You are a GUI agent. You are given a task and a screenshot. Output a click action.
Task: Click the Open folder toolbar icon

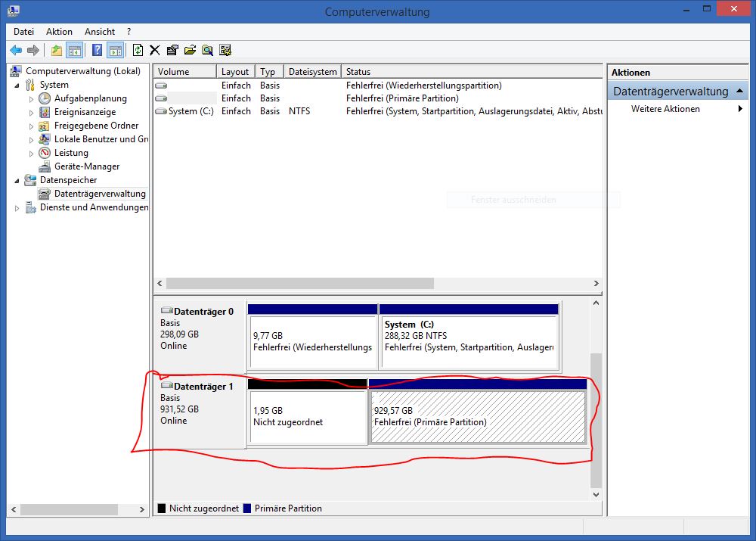(190, 50)
